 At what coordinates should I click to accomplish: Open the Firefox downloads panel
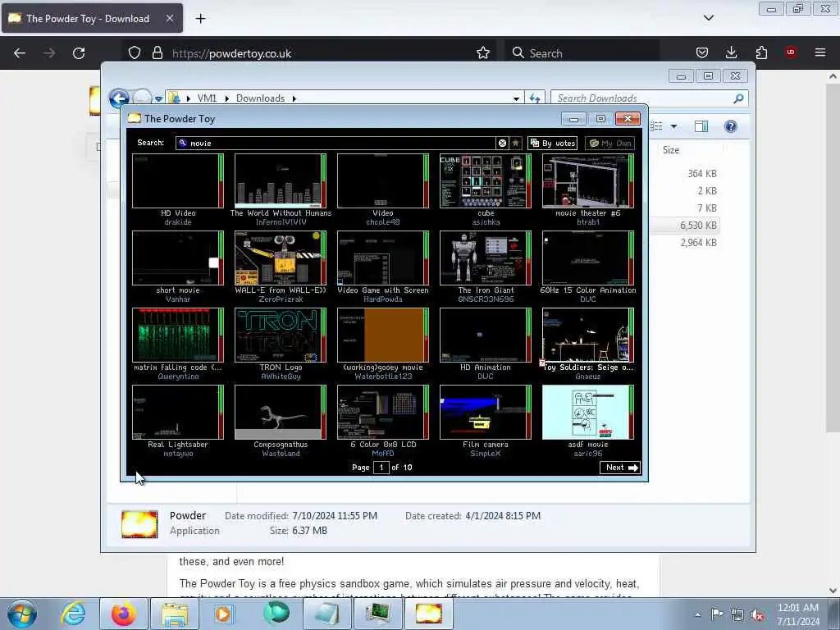[731, 52]
